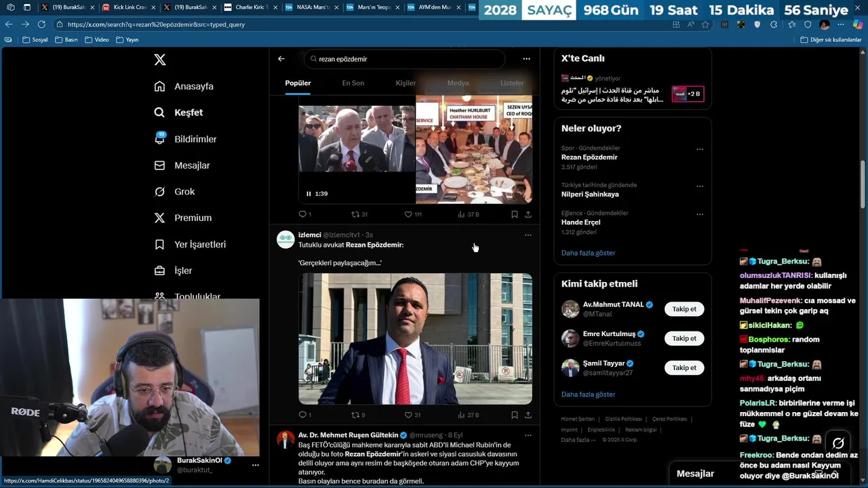Viewport: 868px width, 488px height.
Task: Open the Grok floating button
Action: (x=838, y=443)
